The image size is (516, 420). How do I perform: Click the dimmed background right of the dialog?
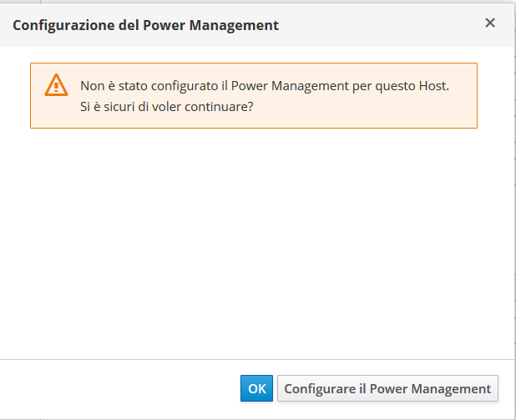point(513,209)
